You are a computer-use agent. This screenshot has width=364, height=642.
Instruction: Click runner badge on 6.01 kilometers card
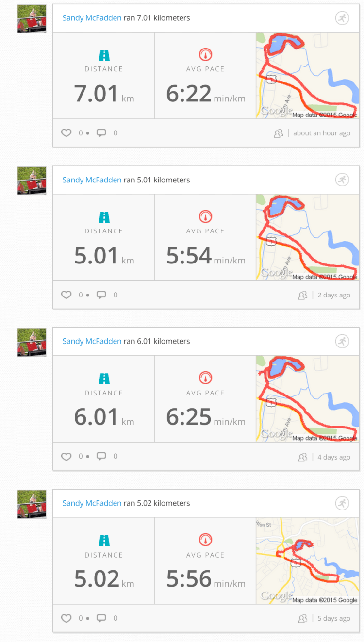342,341
